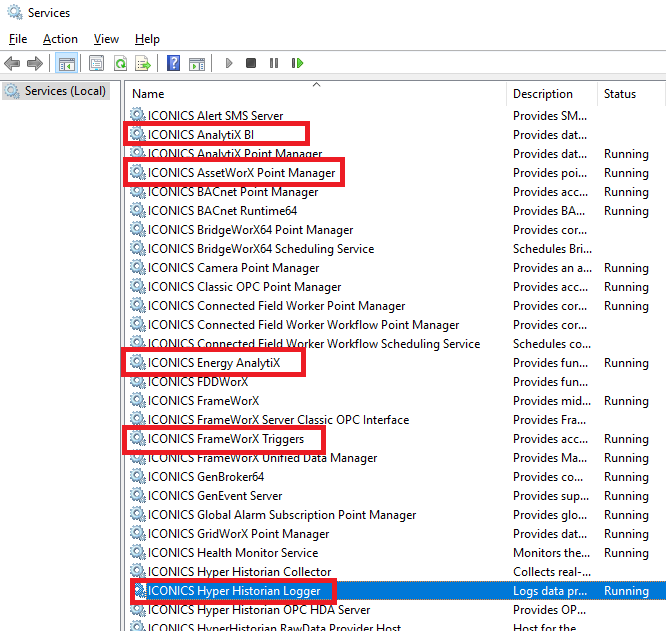
Task: Open Properties from the toolbar icon
Action: (96, 63)
